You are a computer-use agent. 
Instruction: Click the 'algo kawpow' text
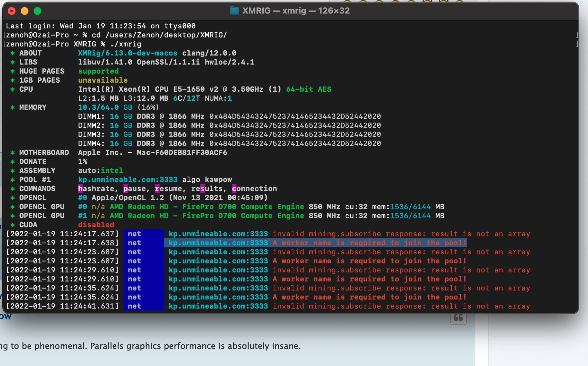click(207, 179)
